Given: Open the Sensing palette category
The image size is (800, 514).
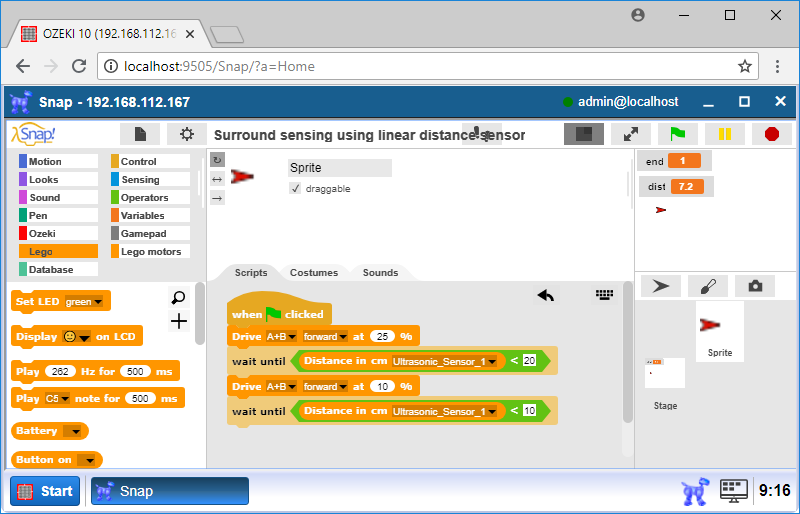Looking at the screenshot, I should point(151,179).
